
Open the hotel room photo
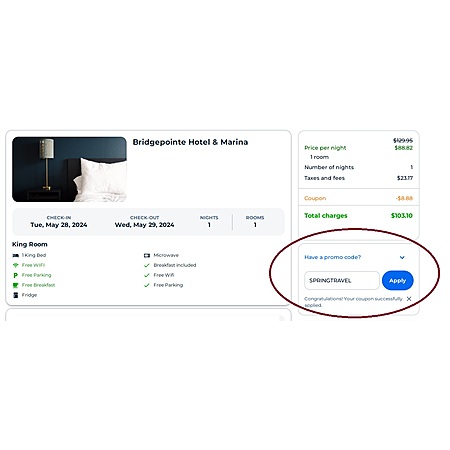point(69,169)
